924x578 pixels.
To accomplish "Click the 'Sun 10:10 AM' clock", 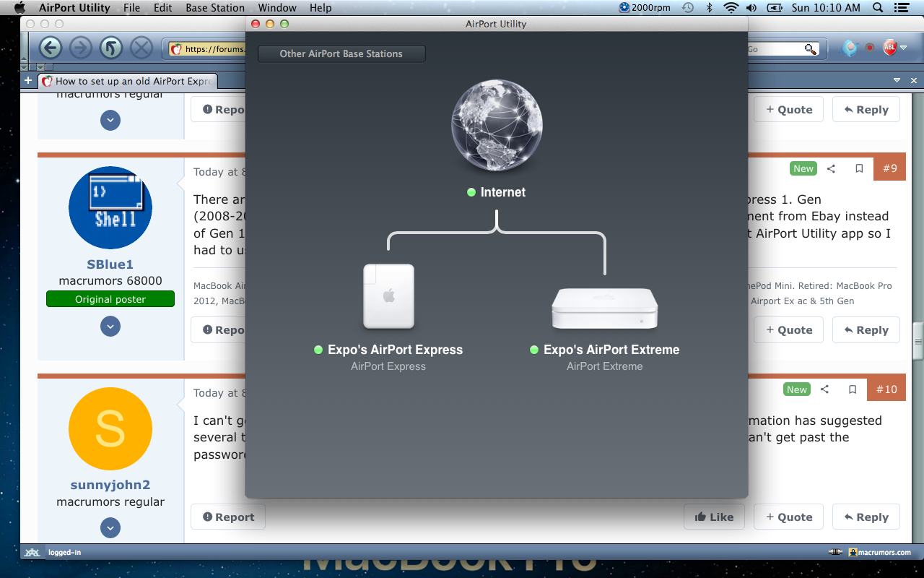I will (826, 8).
